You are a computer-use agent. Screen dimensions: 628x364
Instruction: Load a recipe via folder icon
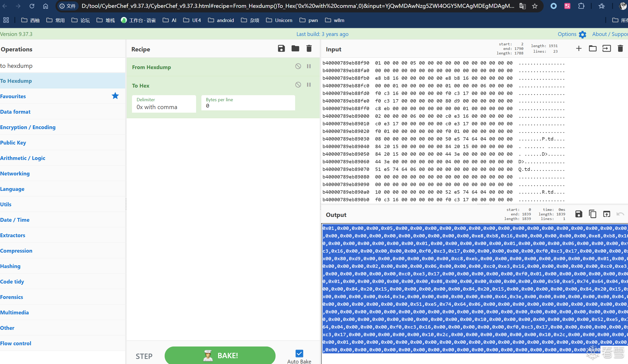(x=295, y=48)
